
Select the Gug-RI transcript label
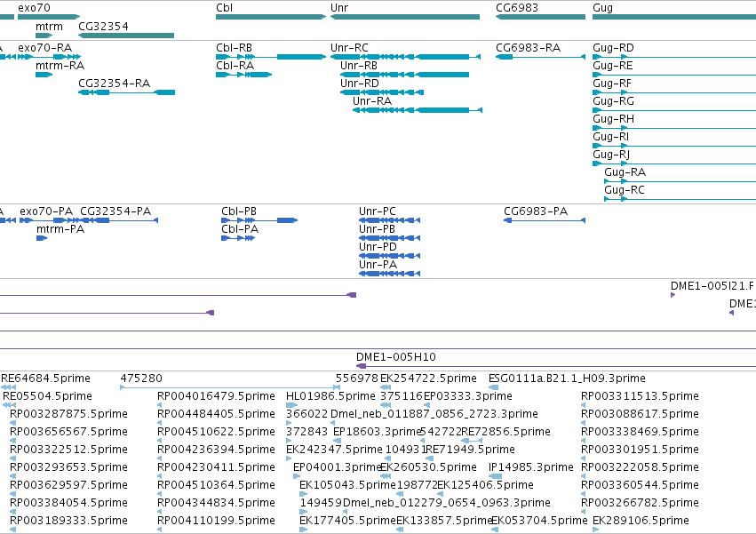pos(611,137)
